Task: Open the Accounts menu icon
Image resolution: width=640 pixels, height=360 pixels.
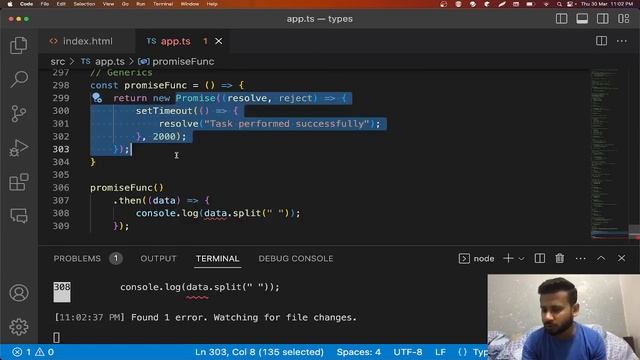Action: (19, 293)
